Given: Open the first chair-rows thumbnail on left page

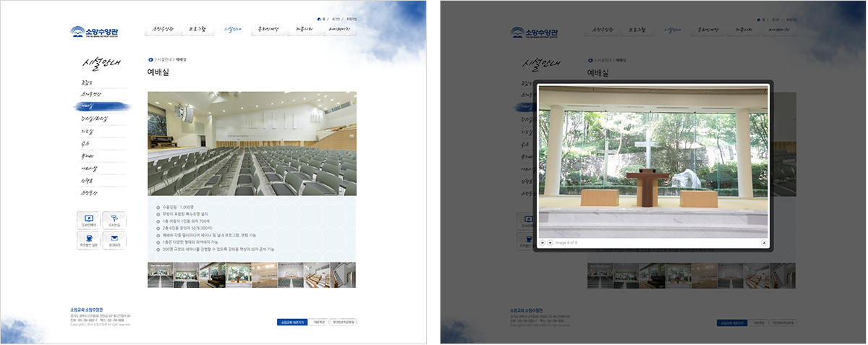Looking at the screenshot, I should (x=160, y=275).
